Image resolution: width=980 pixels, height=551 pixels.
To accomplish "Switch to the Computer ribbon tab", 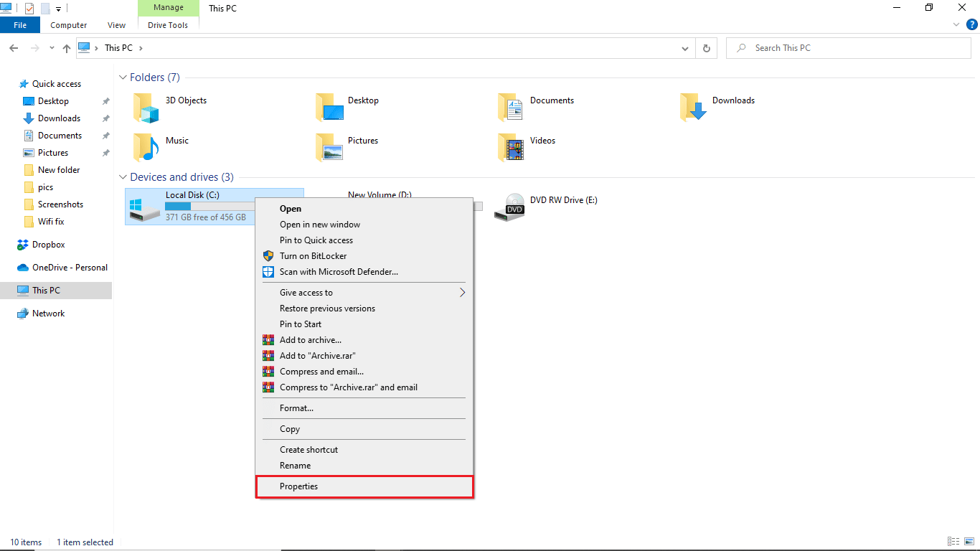I will click(69, 25).
